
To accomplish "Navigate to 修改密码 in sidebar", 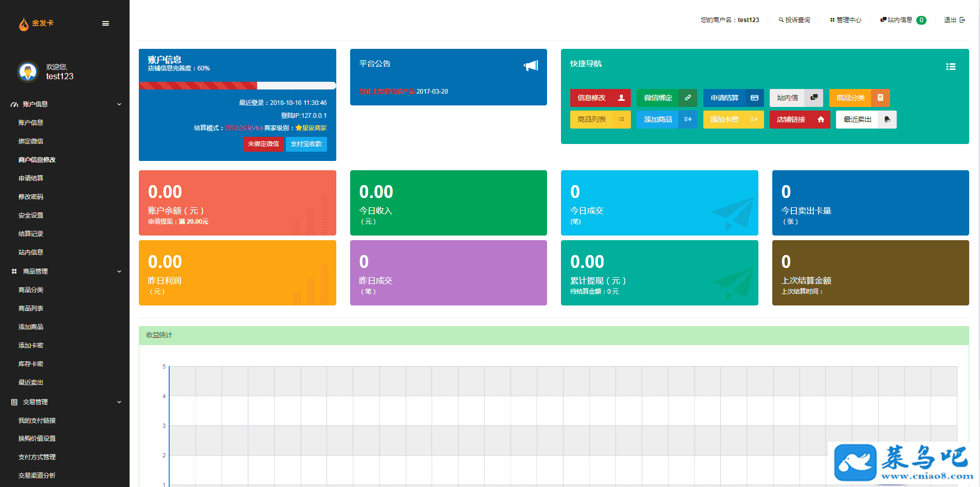I will pos(31,197).
